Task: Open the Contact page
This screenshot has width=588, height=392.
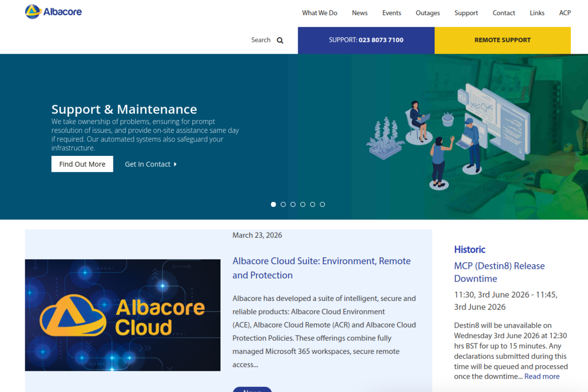Action: point(504,13)
